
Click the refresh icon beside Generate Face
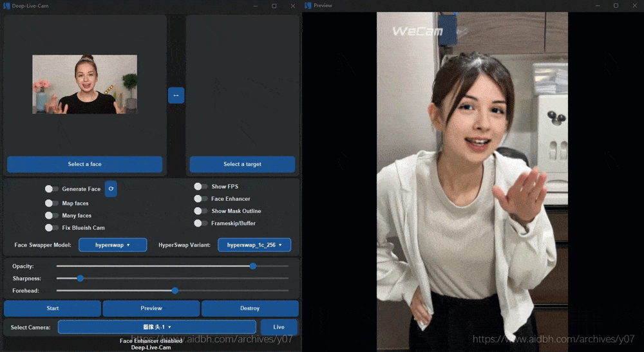click(111, 189)
